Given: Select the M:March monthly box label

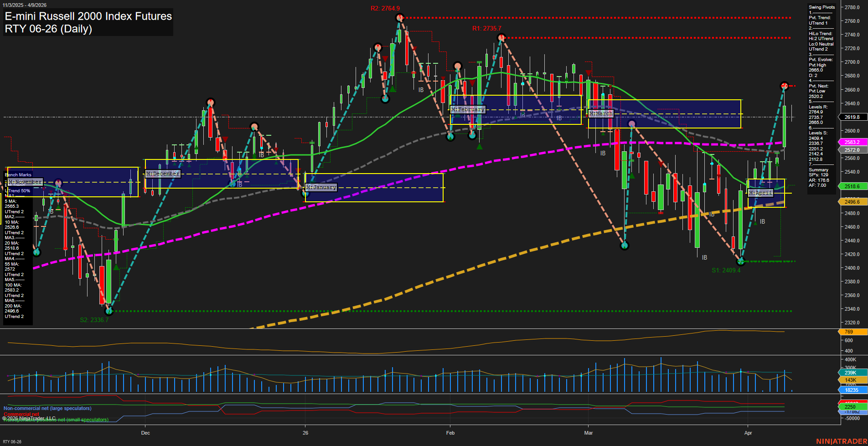Looking at the screenshot, I should (601, 113).
